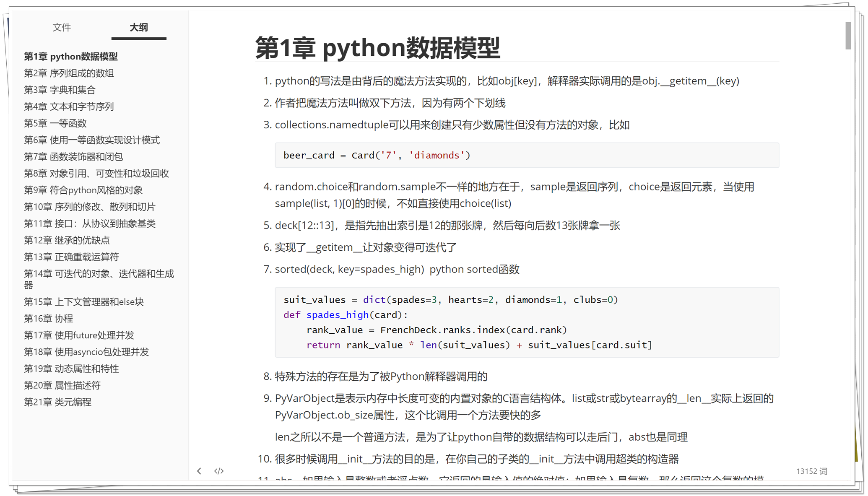Click the line 作者把魔法方法叫做双下方法
Image resolution: width=868 pixels, height=496 pixels.
tap(390, 103)
